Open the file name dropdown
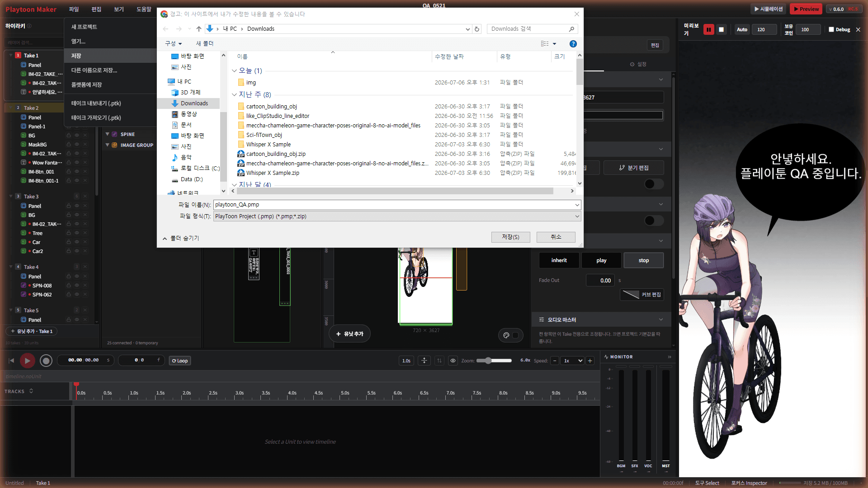Screen dimensions: 868x488 pos(577,205)
